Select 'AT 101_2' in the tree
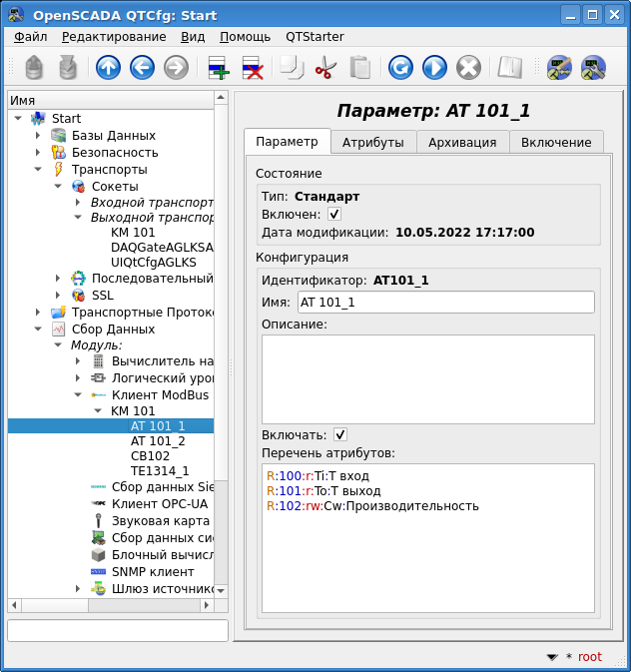631x672 pixels. coord(158,441)
